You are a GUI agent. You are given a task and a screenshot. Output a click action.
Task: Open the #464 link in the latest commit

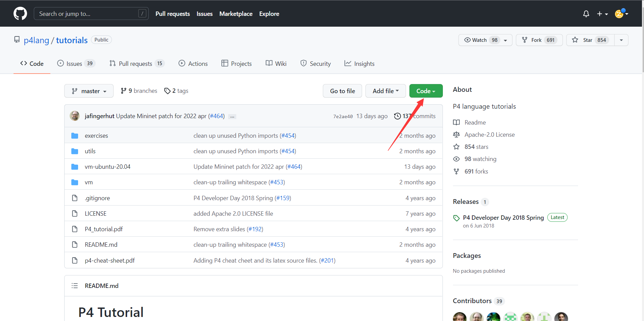(x=216, y=116)
